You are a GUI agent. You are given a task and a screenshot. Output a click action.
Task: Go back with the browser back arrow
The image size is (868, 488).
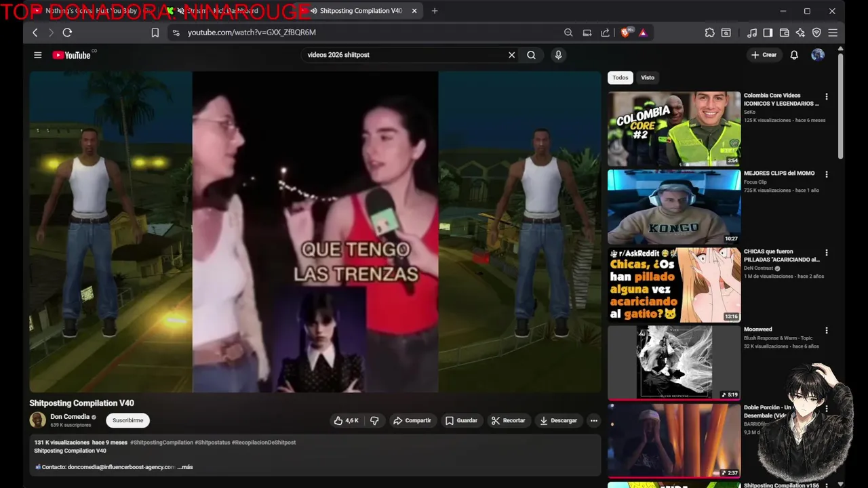click(35, 33)
